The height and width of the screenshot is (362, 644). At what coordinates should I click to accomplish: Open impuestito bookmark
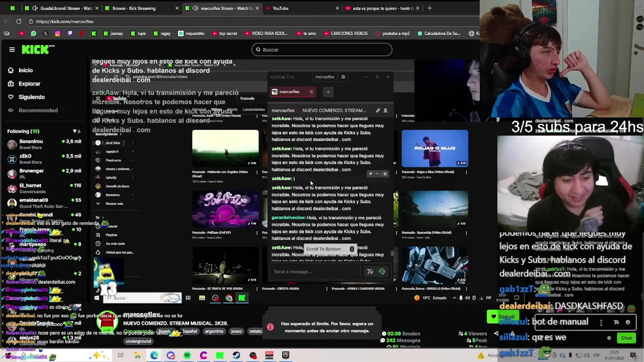coord(192,33)
